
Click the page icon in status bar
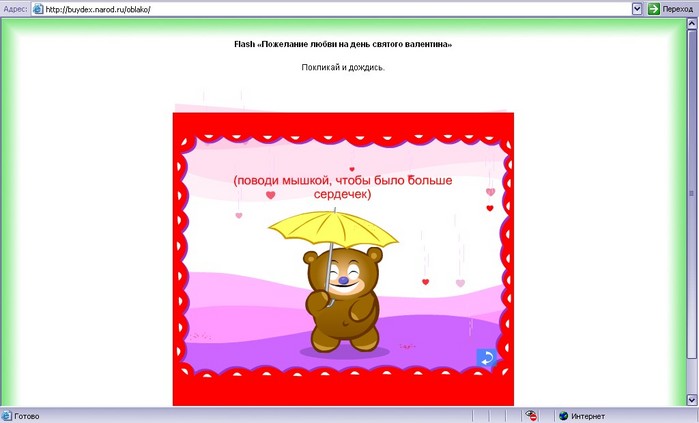(x=6, y=416)
